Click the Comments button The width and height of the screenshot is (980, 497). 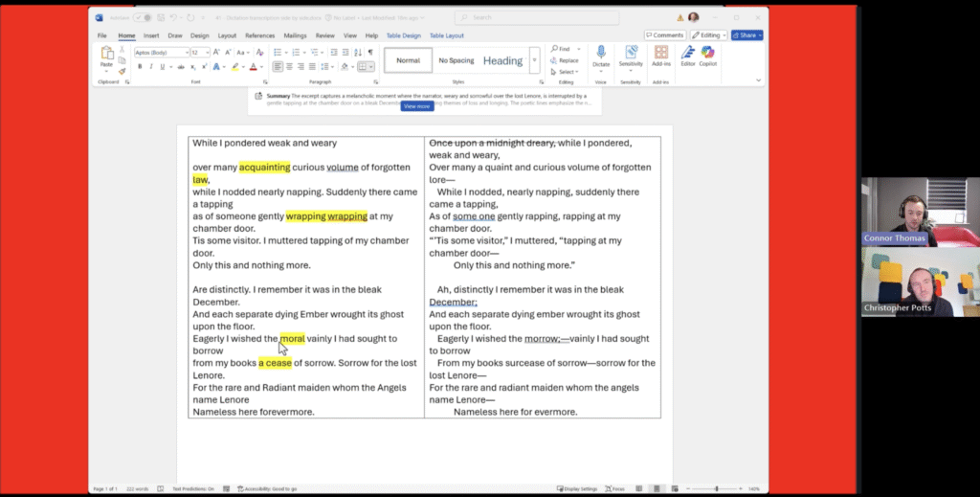[665, 35]
